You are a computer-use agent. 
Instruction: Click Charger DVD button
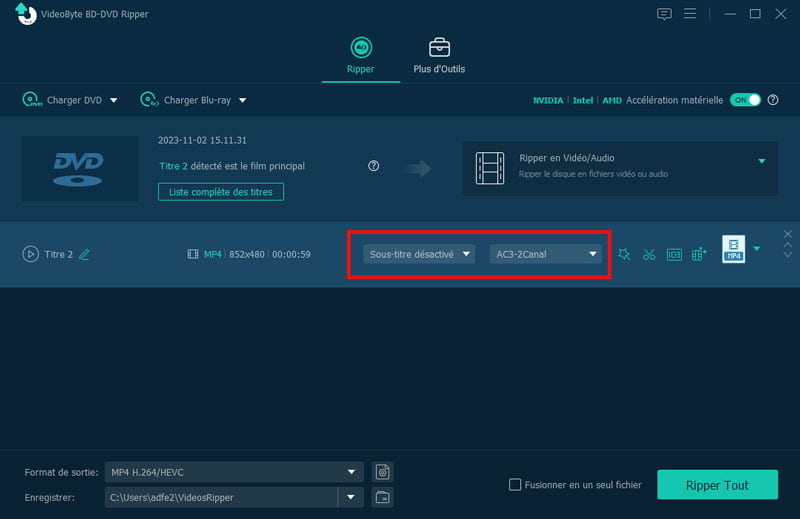click(x=62, y=100)
